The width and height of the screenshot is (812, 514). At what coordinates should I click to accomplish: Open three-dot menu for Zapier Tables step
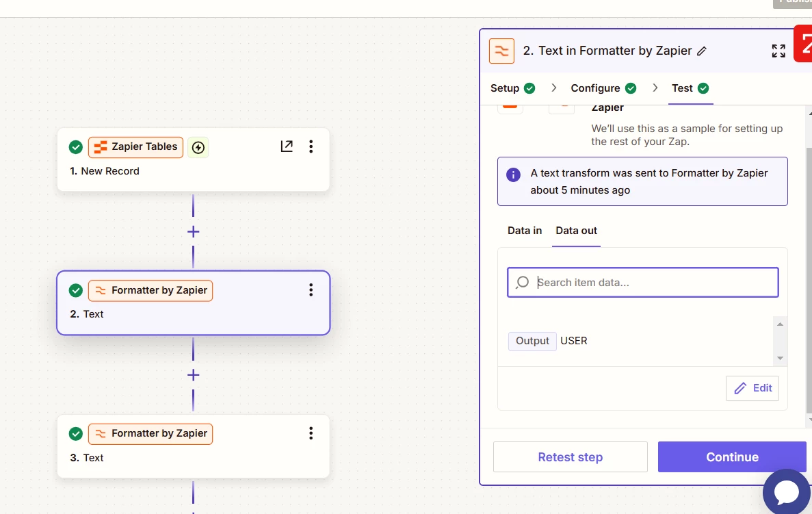pyautogui.click(x=311, y=146)
